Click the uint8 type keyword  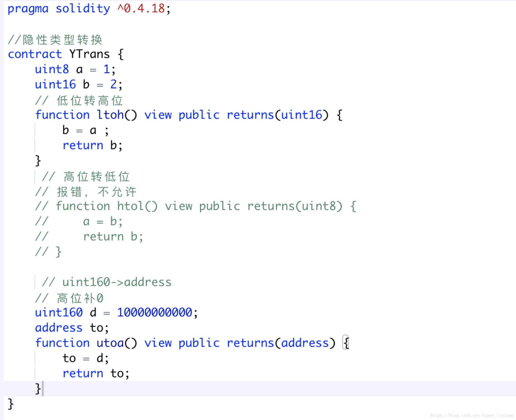(52, 69)
